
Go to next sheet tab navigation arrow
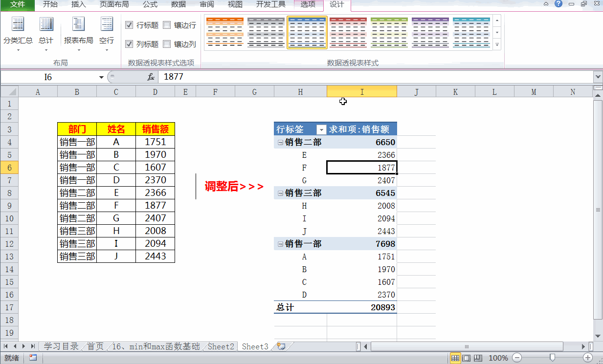[23, 346]
